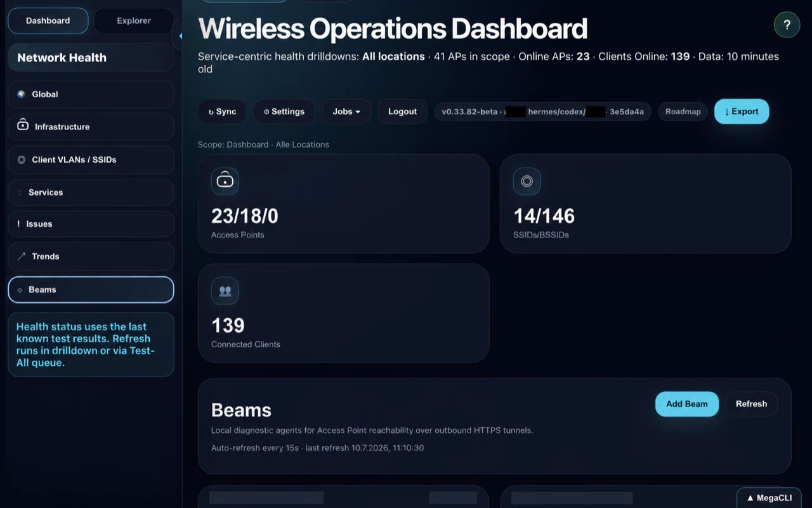The height and width of the screenshot is (508, 812).
Task: Open the Services sidebar item
Action: click(91, 192)
